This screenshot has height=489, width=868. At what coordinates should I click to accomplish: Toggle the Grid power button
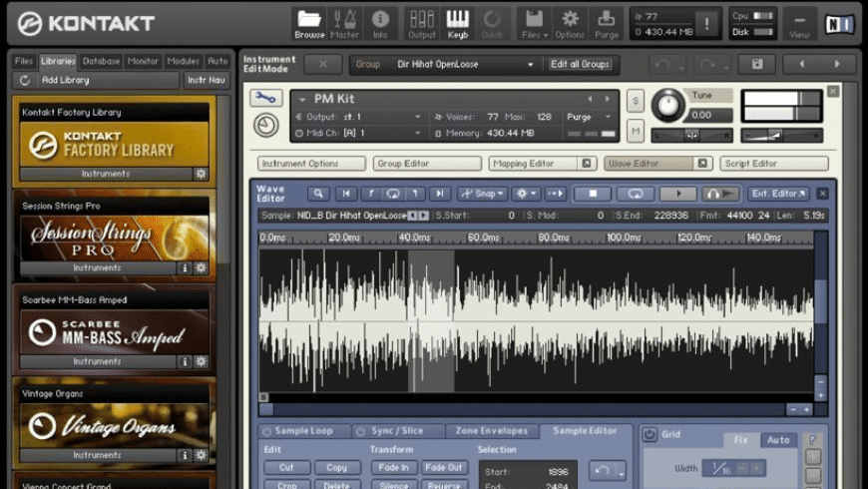click(x=650, y=435)
